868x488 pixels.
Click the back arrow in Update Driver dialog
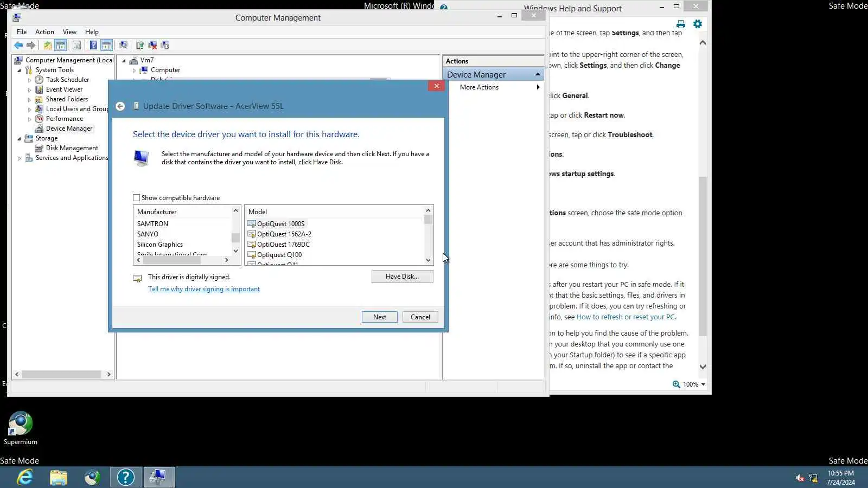coord(120,106)
